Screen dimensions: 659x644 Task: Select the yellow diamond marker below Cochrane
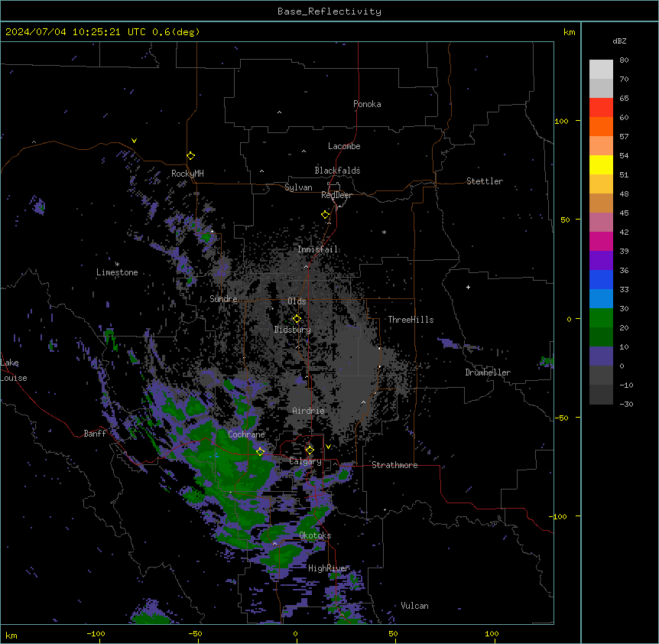[260, 451]
